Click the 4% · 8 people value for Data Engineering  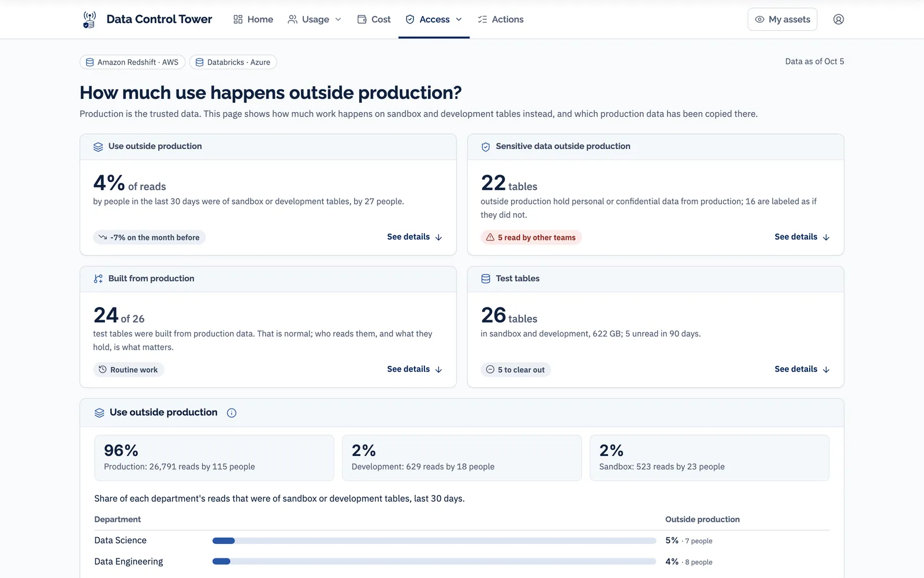(689, 562)
